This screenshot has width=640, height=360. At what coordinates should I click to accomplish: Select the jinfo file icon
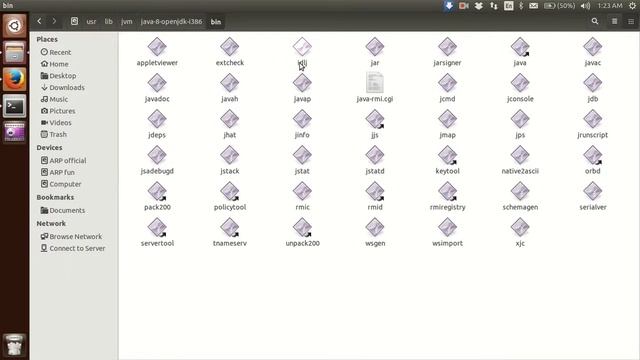point(302,119)
